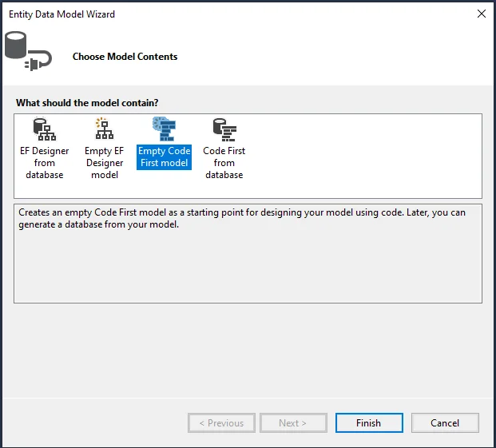The width and height of the screenshot is (496, 448).
Task: Choose the Code First from database icon
Action: (224, 129)
